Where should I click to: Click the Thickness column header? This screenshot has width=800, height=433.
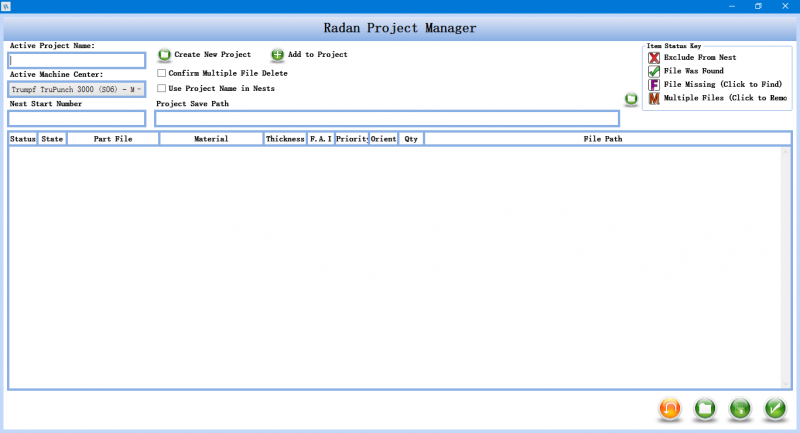point(285,139)
